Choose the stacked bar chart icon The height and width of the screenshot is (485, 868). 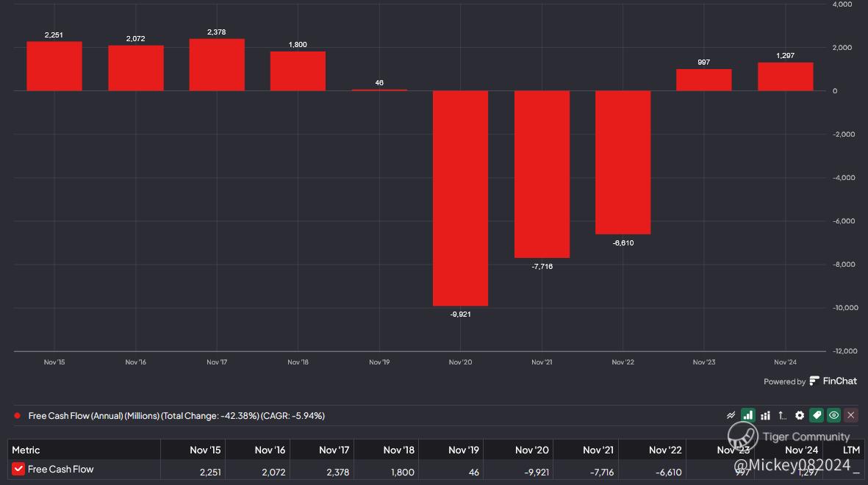point(766,415)
